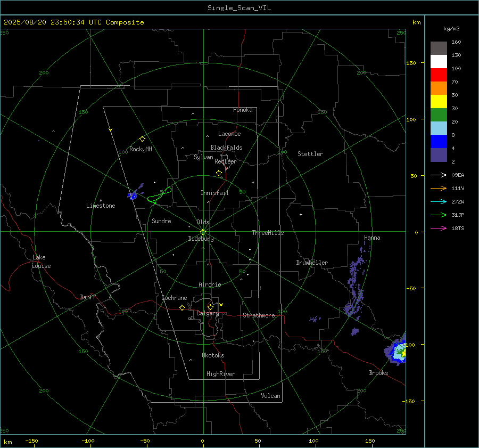Click the ThreeHills label
This screenshot has width=479, height=448.
(268, 233)
